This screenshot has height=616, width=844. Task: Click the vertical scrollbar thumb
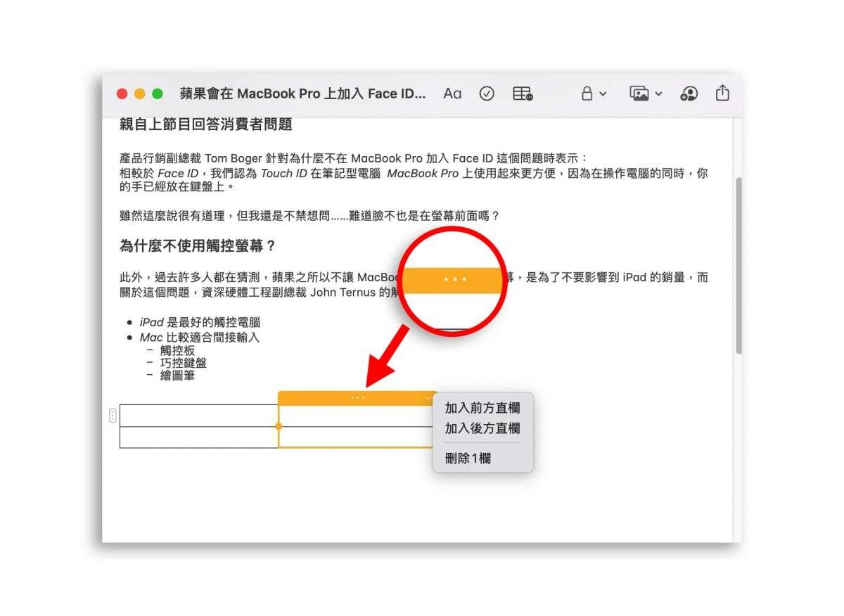pos(738,265)
